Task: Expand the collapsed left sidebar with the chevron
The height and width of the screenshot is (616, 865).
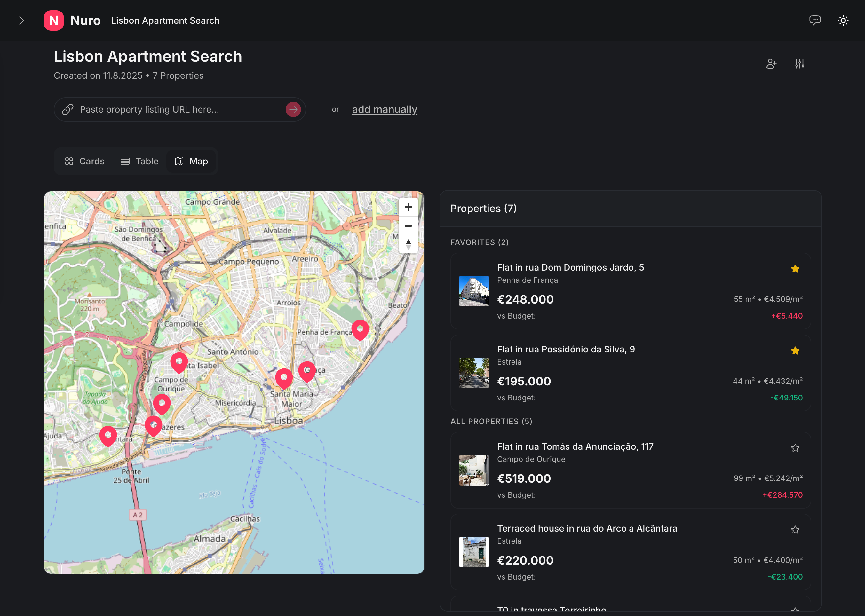Action: 22,20
